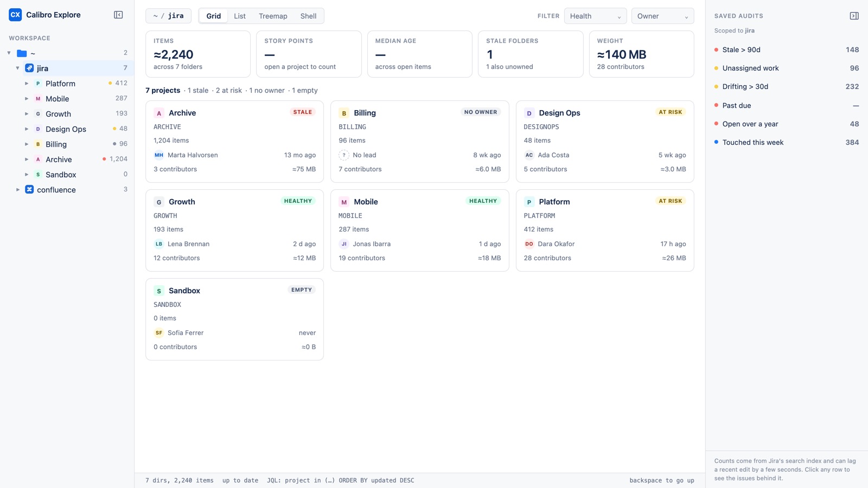The width and height of the screenshot is (868, 488).
Task: Click Sofia Ferrer's SF avatar
Action: coord(159,333)
